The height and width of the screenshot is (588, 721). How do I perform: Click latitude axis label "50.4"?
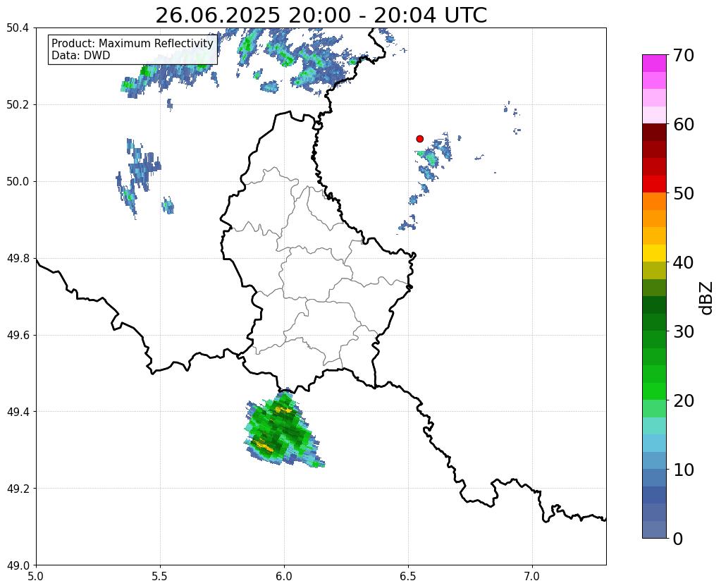pos(18,28)
